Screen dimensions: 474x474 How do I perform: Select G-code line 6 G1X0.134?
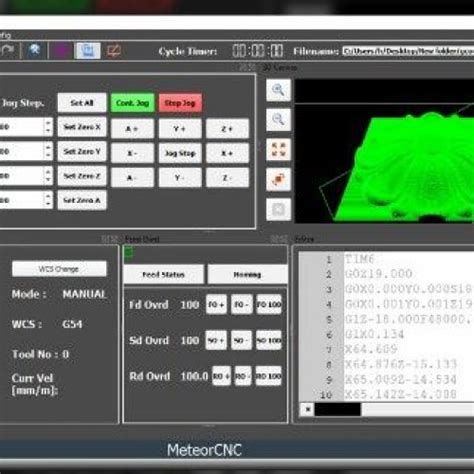pyautogui.click(x=374, y=334)
